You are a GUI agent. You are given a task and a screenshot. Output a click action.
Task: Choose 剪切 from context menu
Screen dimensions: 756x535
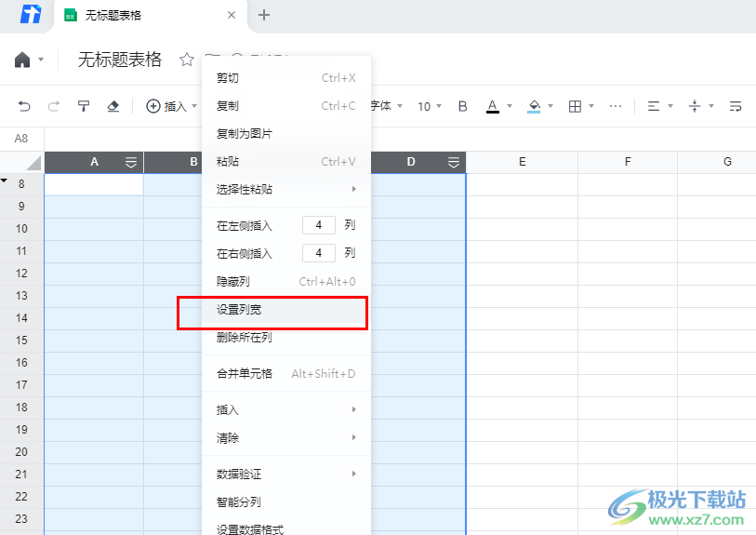pos(286,78)
